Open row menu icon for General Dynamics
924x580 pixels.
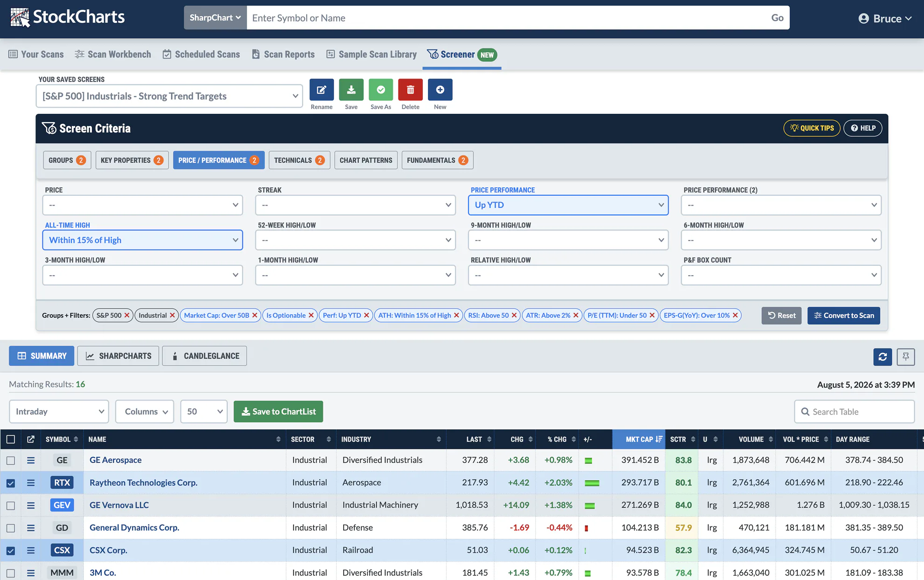31,528
